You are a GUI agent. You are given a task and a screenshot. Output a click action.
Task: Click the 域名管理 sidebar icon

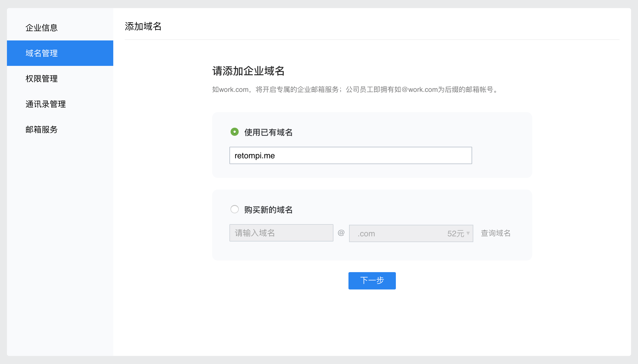[60, 53]
